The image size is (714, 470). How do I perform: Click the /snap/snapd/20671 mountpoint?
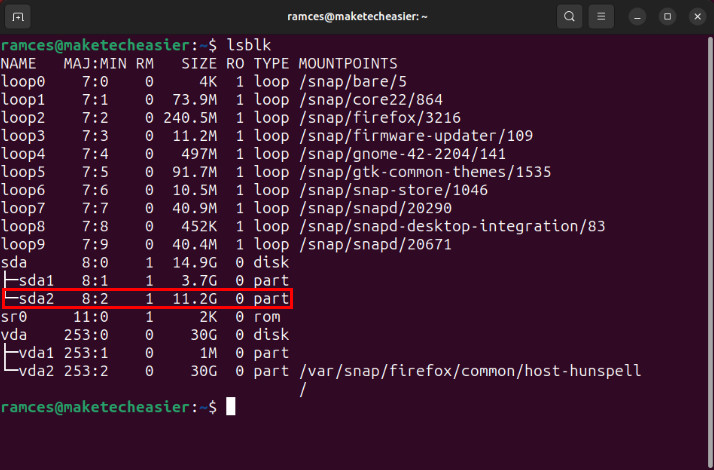pos(375,245)
